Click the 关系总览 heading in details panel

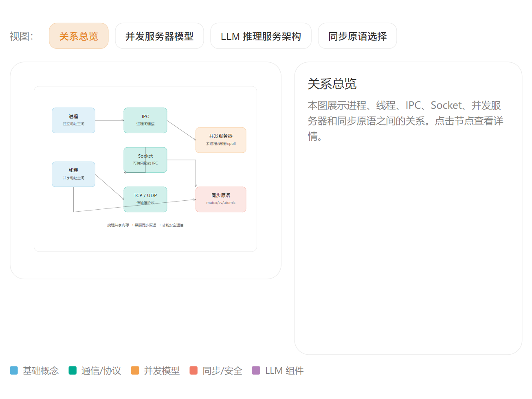[332, 84]
